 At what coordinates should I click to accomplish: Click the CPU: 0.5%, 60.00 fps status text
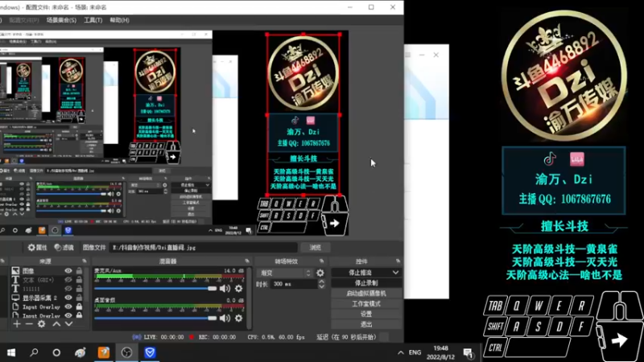[276, 337]
